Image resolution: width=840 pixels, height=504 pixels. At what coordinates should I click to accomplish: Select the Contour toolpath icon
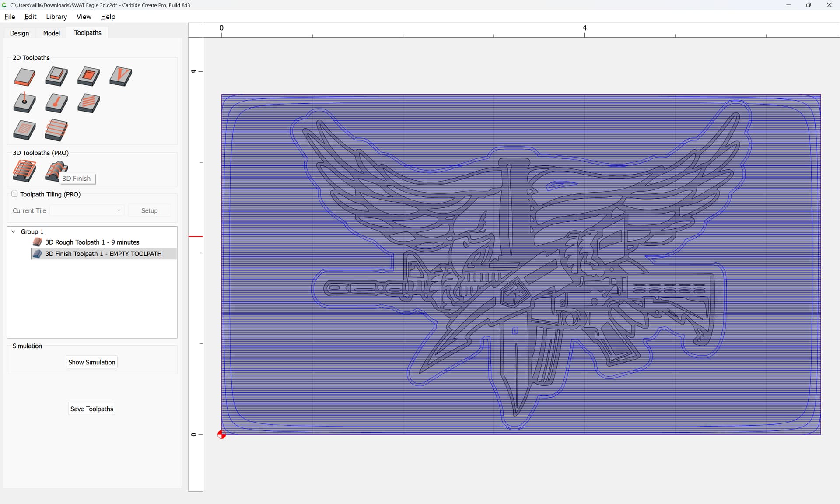pos(24,77)
